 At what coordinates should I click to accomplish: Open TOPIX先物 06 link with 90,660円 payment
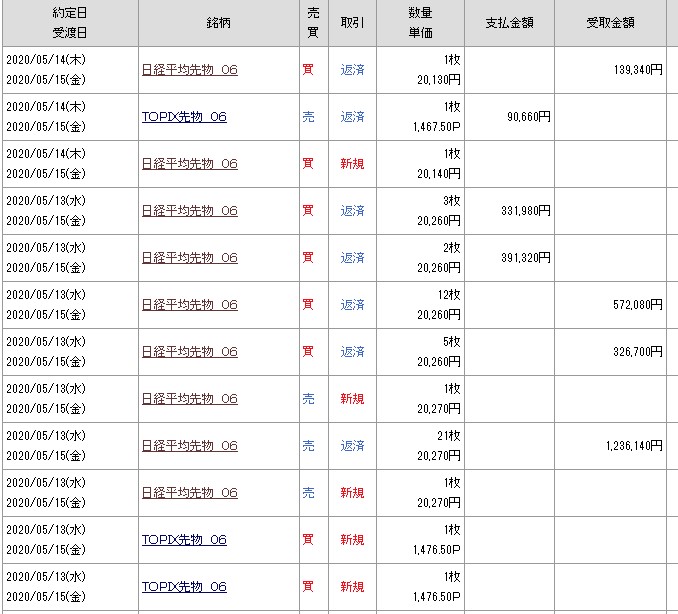tap(184, 117)
